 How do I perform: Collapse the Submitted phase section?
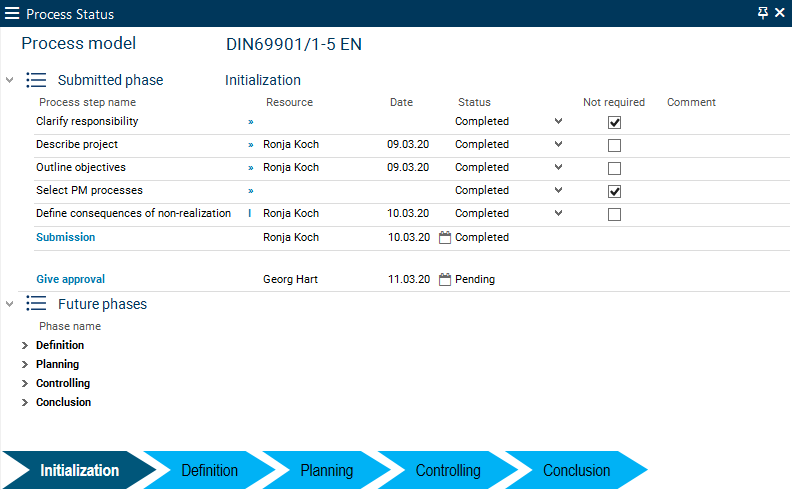point(10,80)
